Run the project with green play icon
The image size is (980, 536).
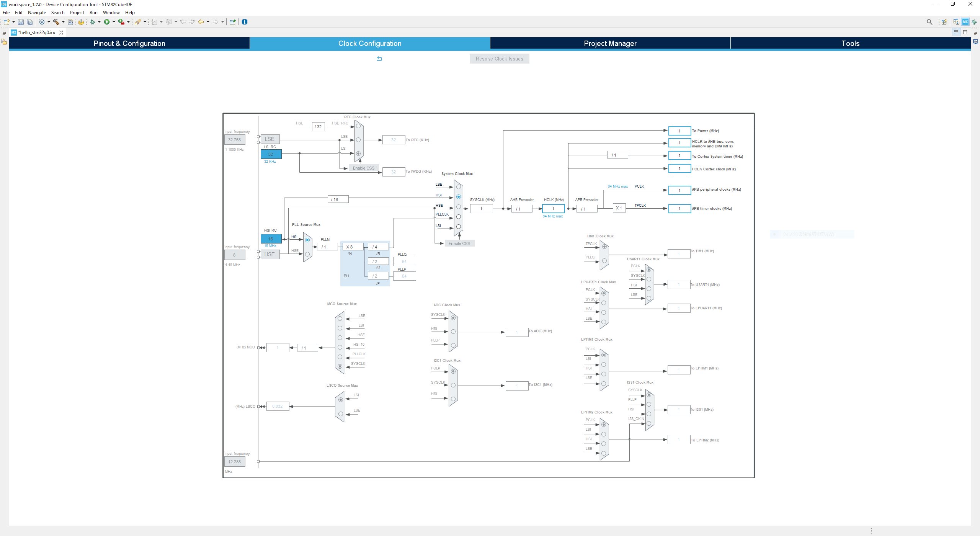[107, 22]
